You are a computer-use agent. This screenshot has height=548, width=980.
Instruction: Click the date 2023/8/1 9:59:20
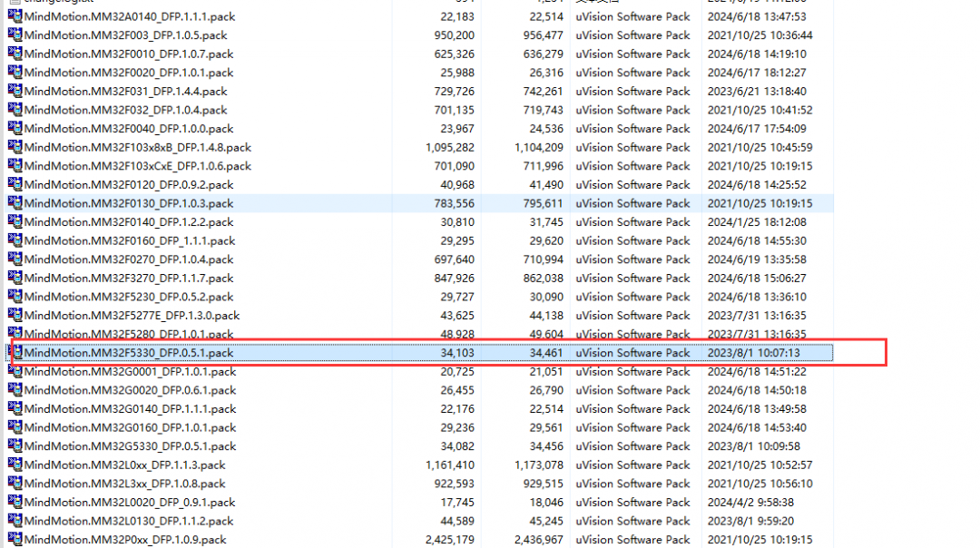(750, 521)
